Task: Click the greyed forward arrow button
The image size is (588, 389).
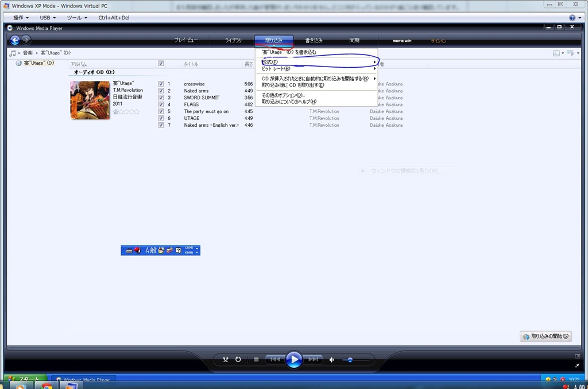Action: (x=26, y=40)
